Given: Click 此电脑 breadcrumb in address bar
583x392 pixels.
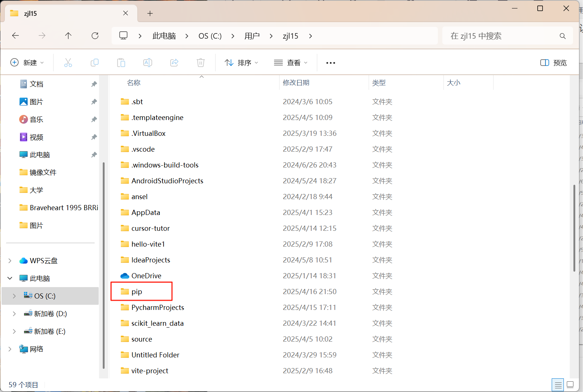Looking at the screenshot, I should coord(164,36).
